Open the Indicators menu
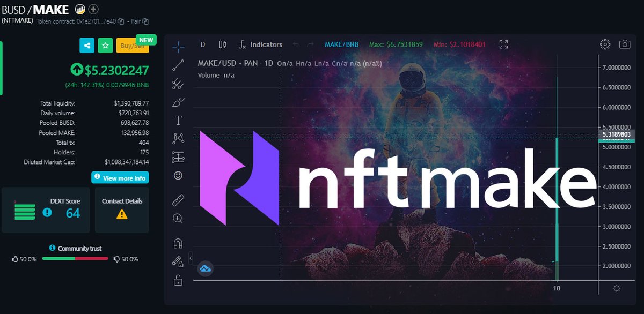This screenshot has height=314, width=644. point(261,44)
